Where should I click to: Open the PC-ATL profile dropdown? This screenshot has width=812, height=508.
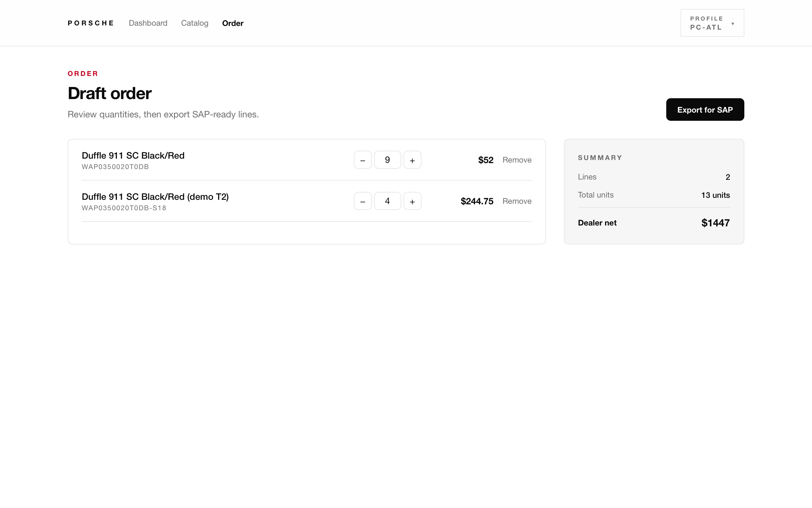pos(712,23)
